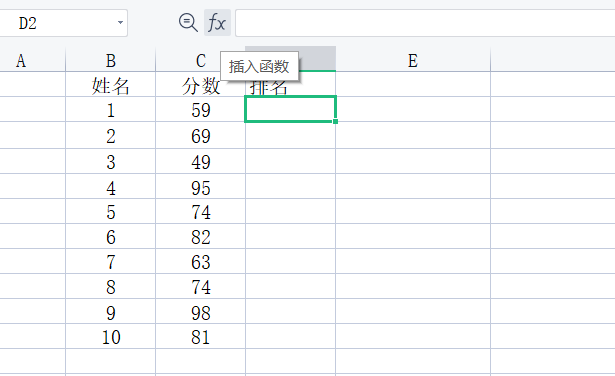Click the fx insert function icon
615x376 pixels.
[217, 23]
